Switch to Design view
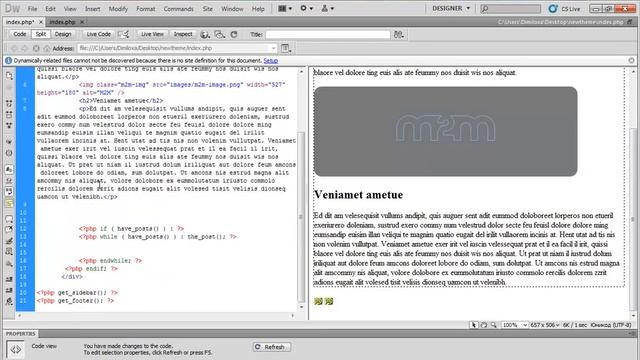Screen dimensions: 640x360 [x=63, y=34]
